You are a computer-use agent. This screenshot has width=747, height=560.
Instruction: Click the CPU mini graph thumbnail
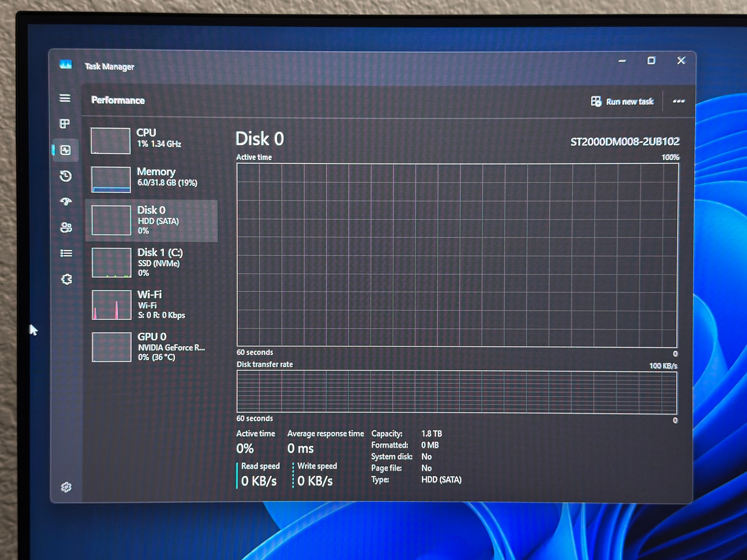[x=111, y=141]
